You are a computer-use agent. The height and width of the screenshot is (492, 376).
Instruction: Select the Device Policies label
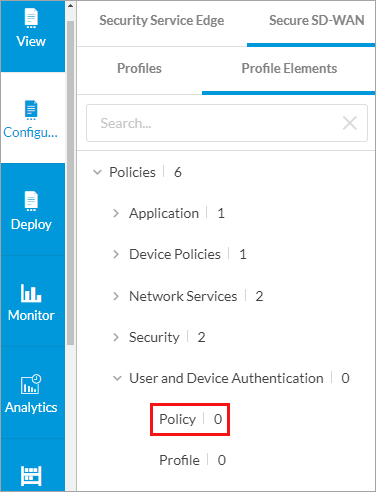point(175,254)
